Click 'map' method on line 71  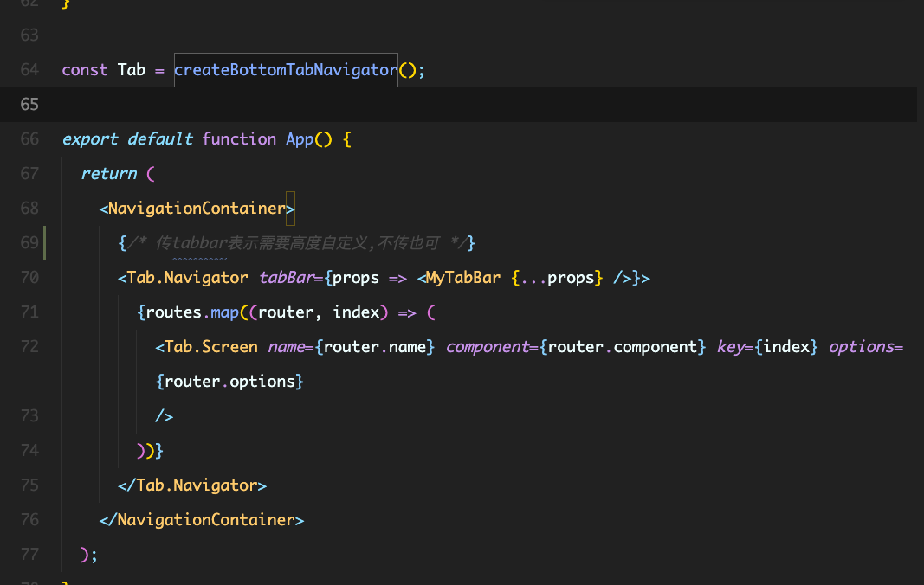click(224, 312)
